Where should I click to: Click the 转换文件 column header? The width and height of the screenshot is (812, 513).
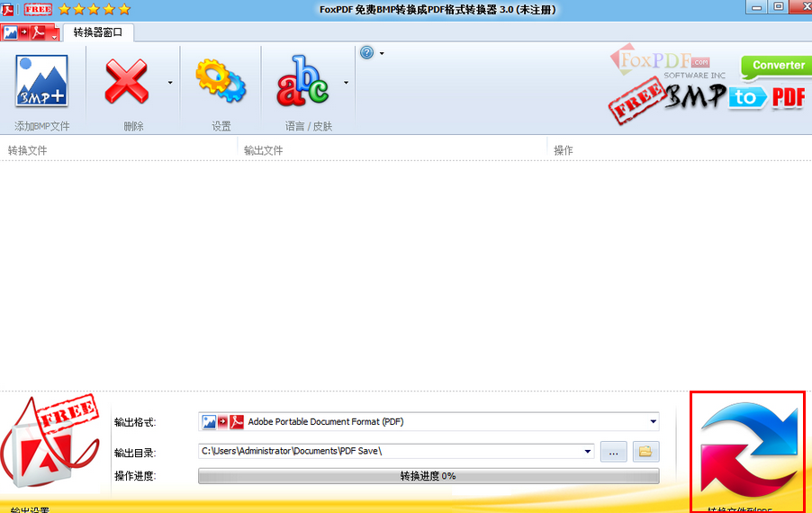[27, 150]
